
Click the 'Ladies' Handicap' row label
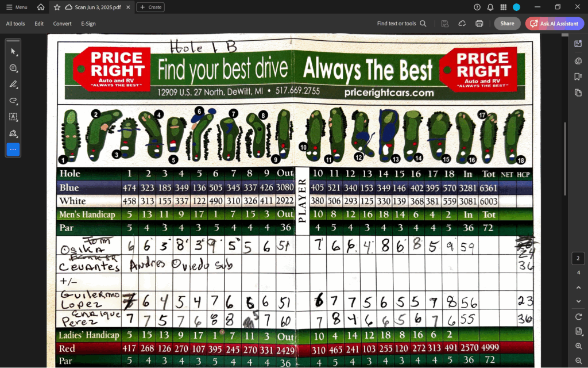pyautogui.click(x=89, y=335)
